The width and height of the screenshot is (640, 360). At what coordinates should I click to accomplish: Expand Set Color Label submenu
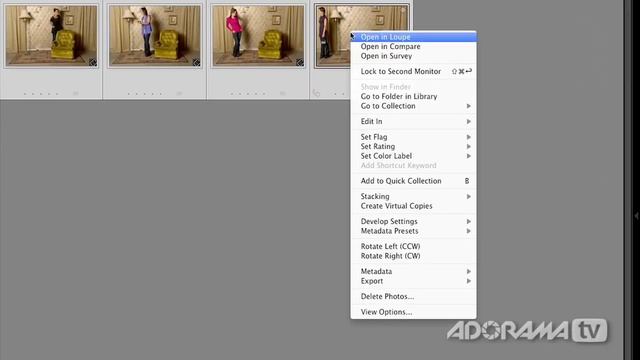tap(413, 156)
